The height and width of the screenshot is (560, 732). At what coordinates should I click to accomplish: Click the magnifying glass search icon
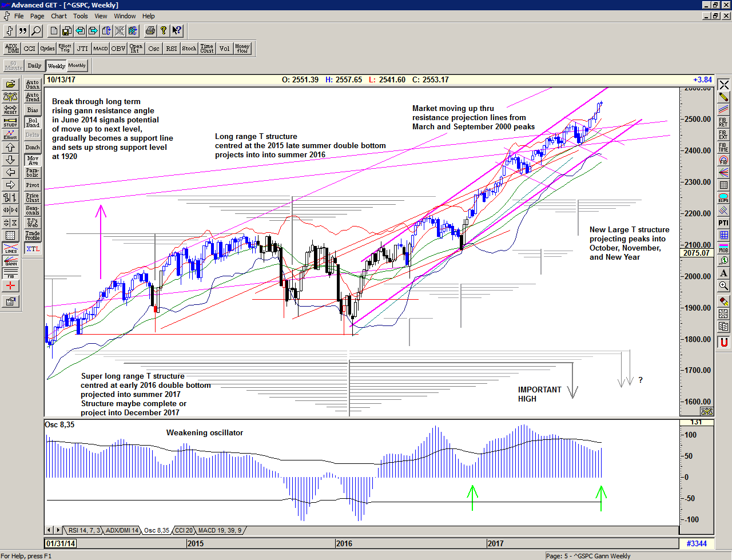[36, 31]
